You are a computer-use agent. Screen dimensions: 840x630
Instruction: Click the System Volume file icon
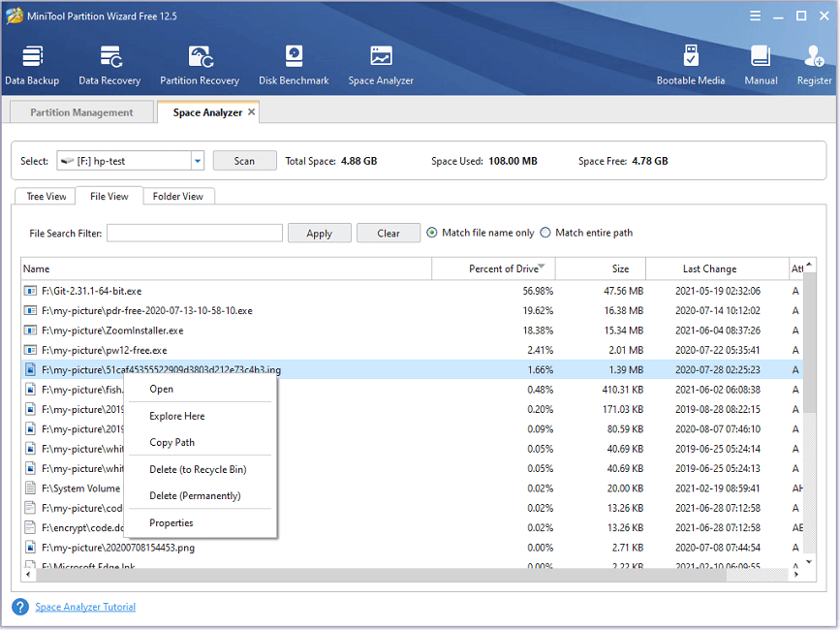click(x=31, y=488)
